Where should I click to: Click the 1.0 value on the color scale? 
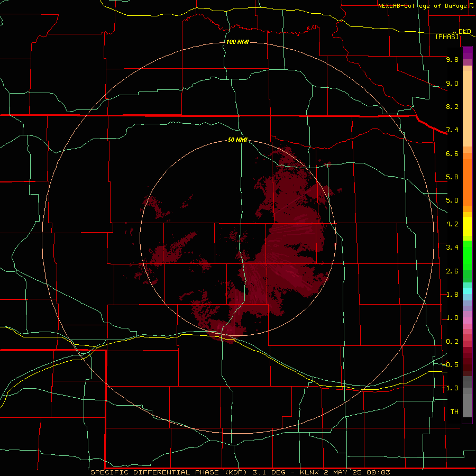(x=452, y=318)
